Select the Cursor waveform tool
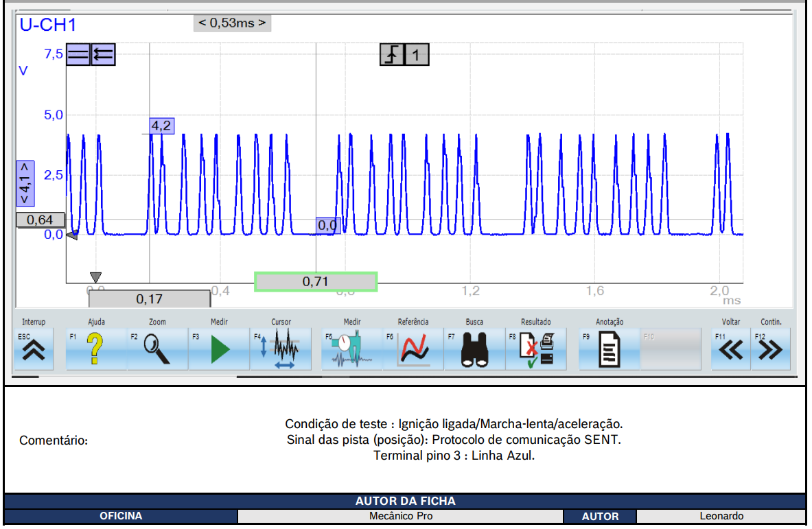Image resolution: width=812 pixels, height=529 pixels. coord(281,349)
